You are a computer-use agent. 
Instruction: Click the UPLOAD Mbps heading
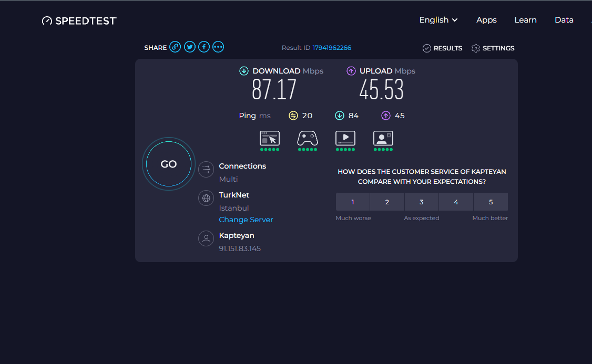387,71
